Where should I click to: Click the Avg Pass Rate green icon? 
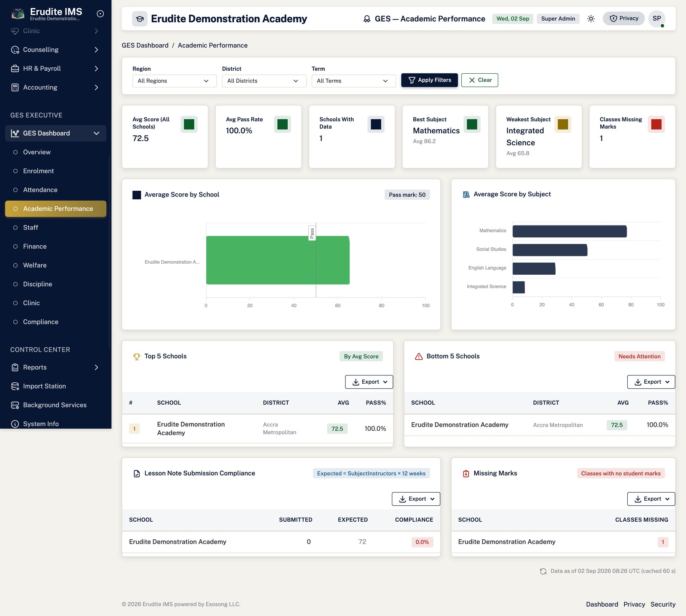[x=283, y=124]
